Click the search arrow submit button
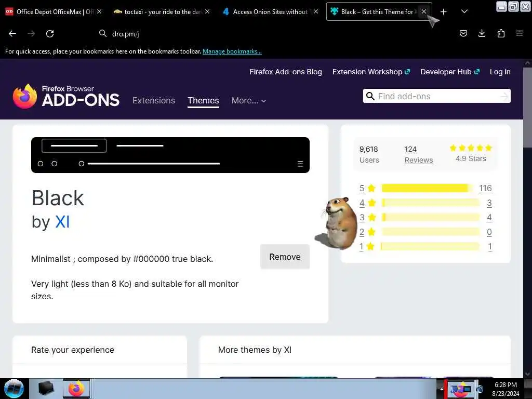Image resolution: width=532 pixels, height=399 pixels. tap(504, 97)
